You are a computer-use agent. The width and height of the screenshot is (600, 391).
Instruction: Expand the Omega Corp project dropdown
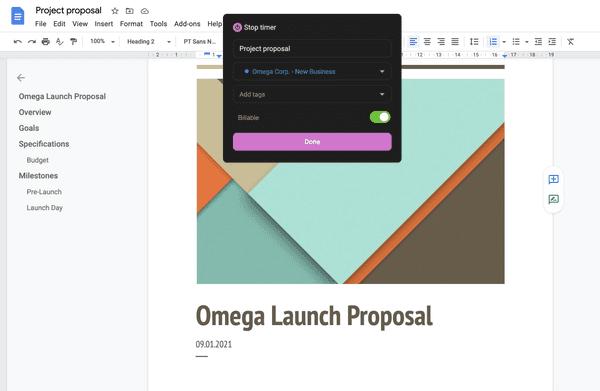click(x=312, y=71)
